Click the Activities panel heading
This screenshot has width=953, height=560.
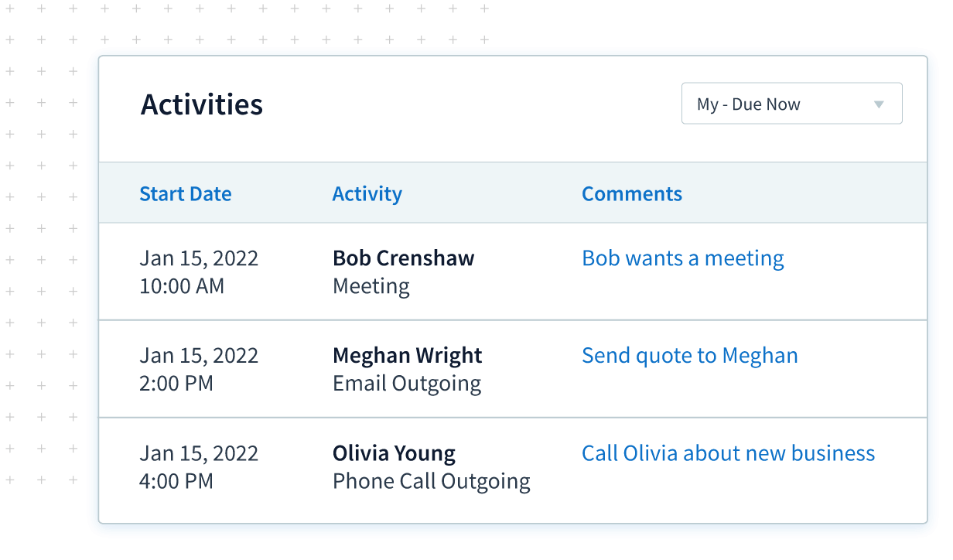click(202, 104)
